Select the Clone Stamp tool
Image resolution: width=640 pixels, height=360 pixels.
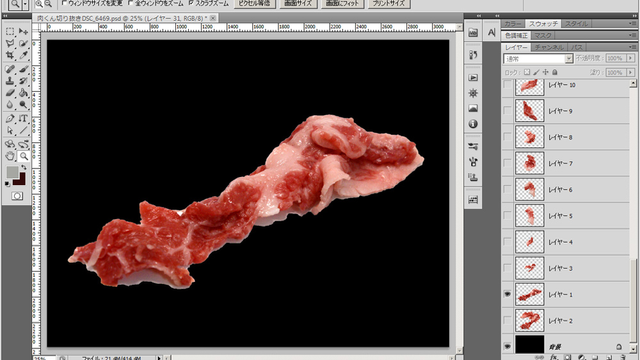pos(10,81)
